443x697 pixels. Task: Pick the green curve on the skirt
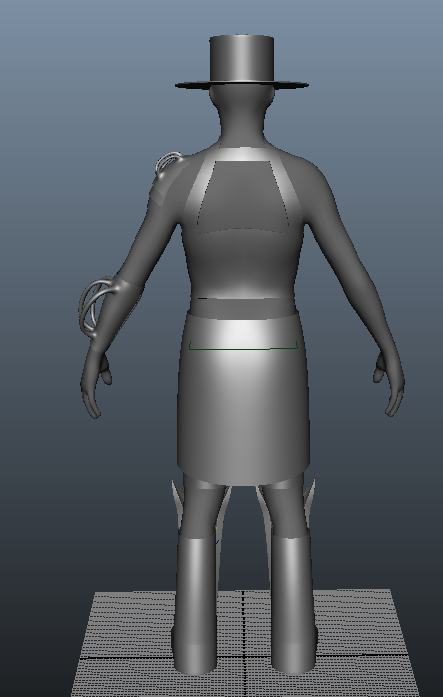click(x=243, y=346)
